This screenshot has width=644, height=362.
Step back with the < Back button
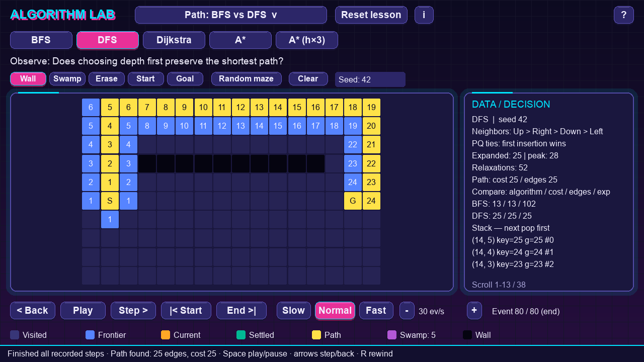[x=33, y=311]
